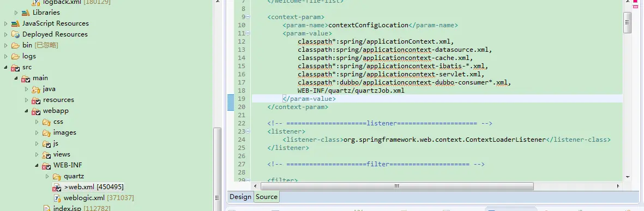
Task: Collapse the src folder node
Action: 6,67
